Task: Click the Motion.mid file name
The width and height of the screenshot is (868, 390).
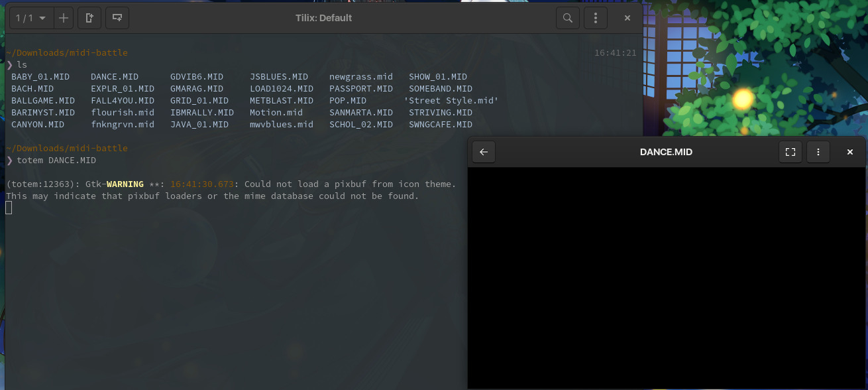Action: pos(276,113)
